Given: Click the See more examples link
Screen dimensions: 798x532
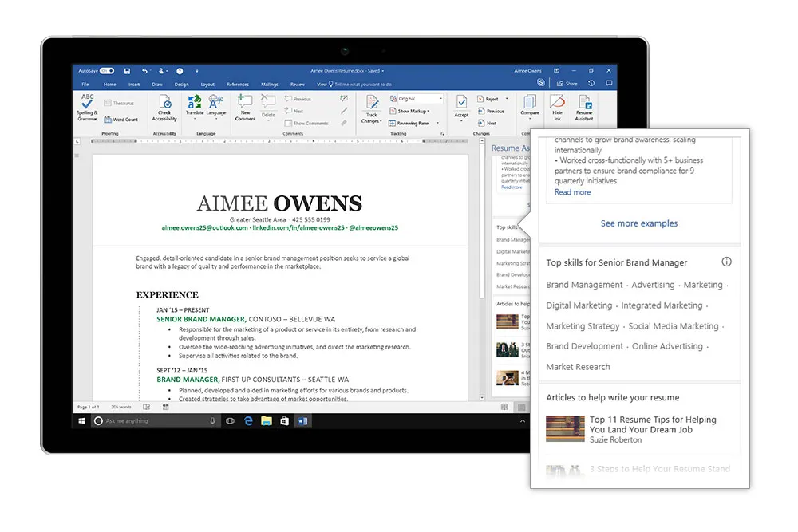Looking at the screenshot, I should pos(638,223).
